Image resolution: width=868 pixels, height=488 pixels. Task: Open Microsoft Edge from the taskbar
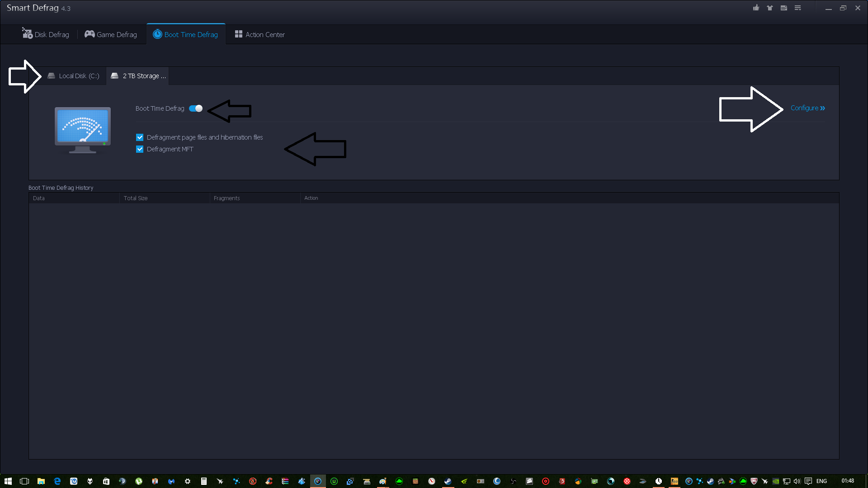[x=57, y=481]
